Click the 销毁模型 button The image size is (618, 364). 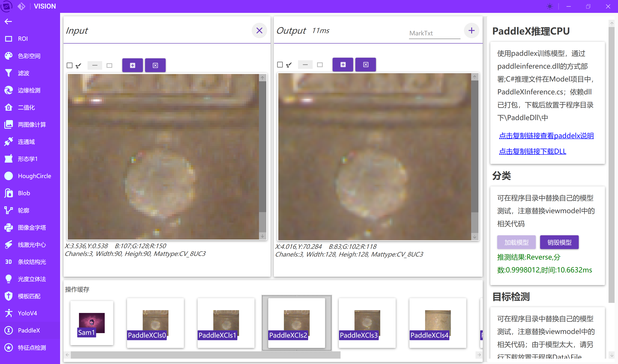click(559, 242)
